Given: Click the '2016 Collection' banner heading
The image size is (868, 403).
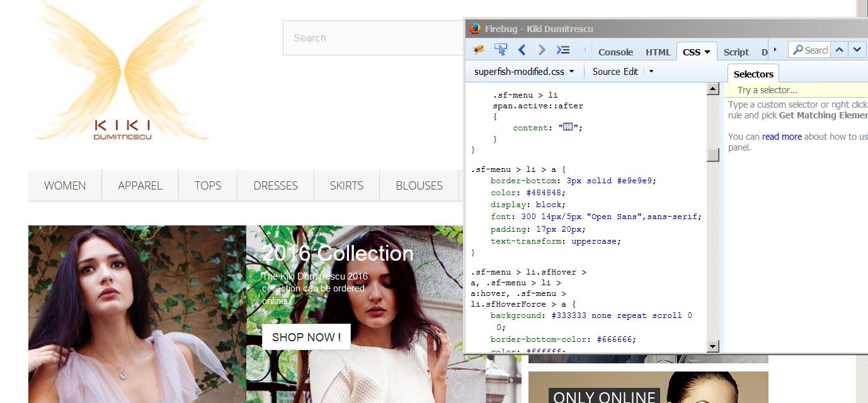Looking at the screenshot, I should pyautogui.click(x=338, y=253).
